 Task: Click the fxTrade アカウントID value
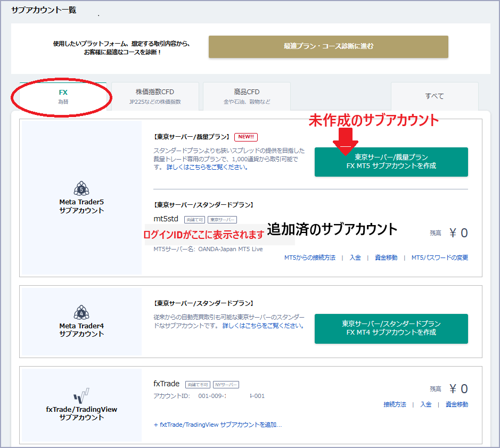pyautogui.click(x=232, y=396)
